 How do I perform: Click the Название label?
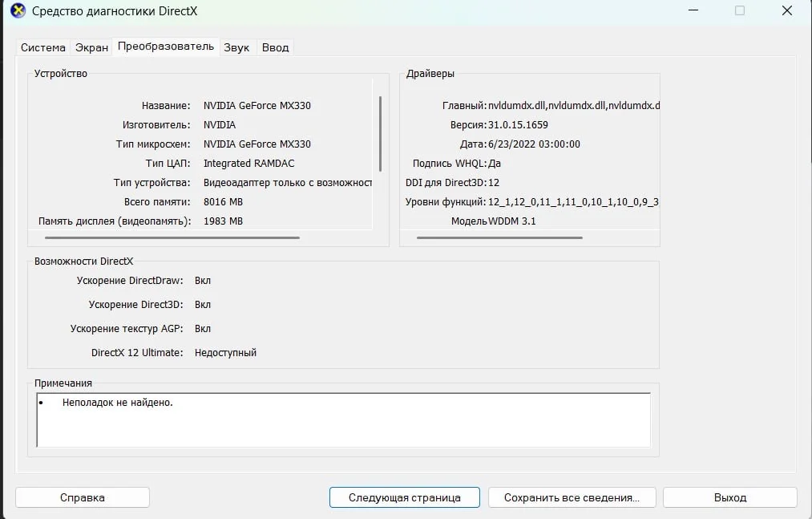click(166, 105)
